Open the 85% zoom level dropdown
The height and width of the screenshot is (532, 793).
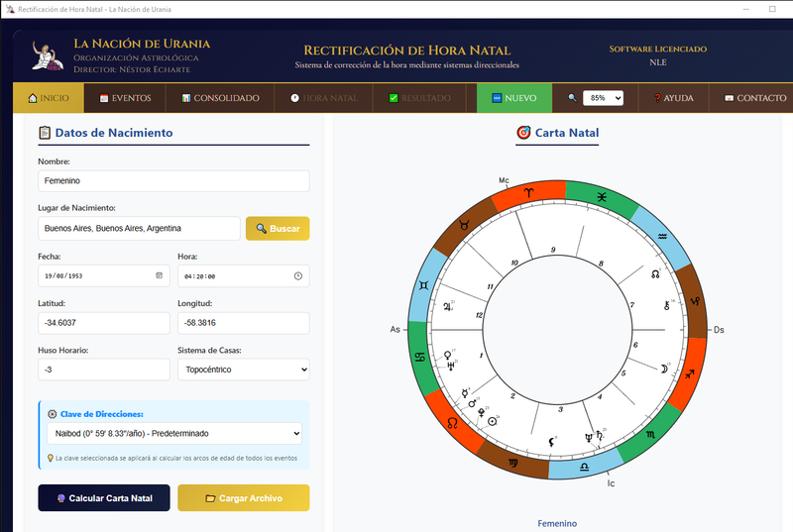[603, 98]
